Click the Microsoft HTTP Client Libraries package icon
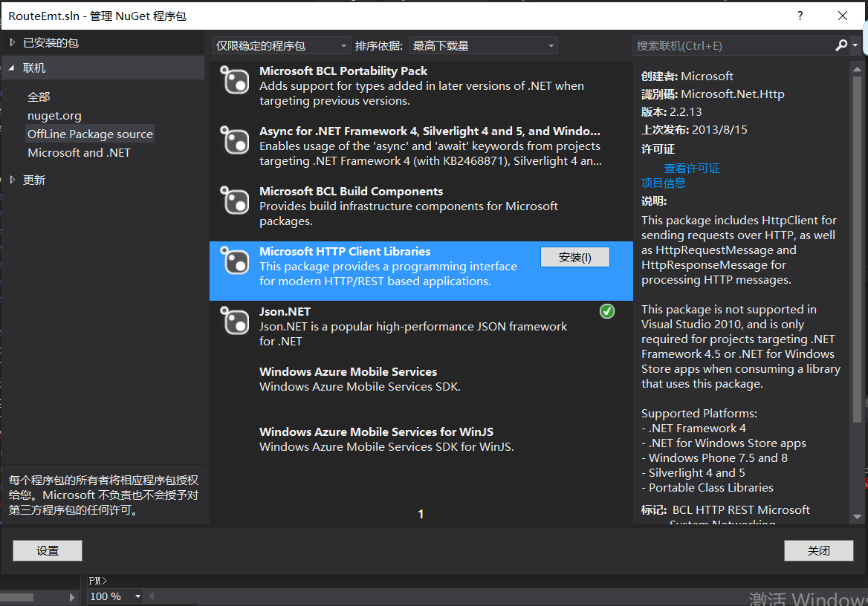 point(235,260)
